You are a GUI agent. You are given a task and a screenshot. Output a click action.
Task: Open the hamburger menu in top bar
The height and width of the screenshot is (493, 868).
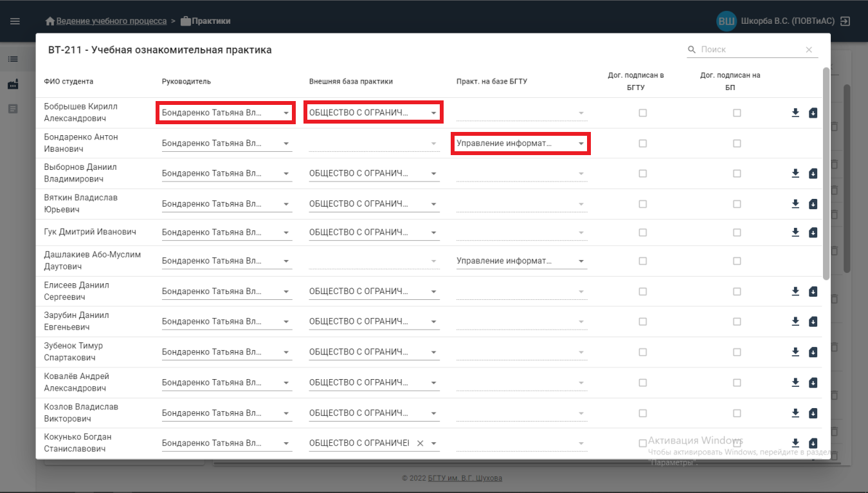pyautogui.click(x=15, y=21)
